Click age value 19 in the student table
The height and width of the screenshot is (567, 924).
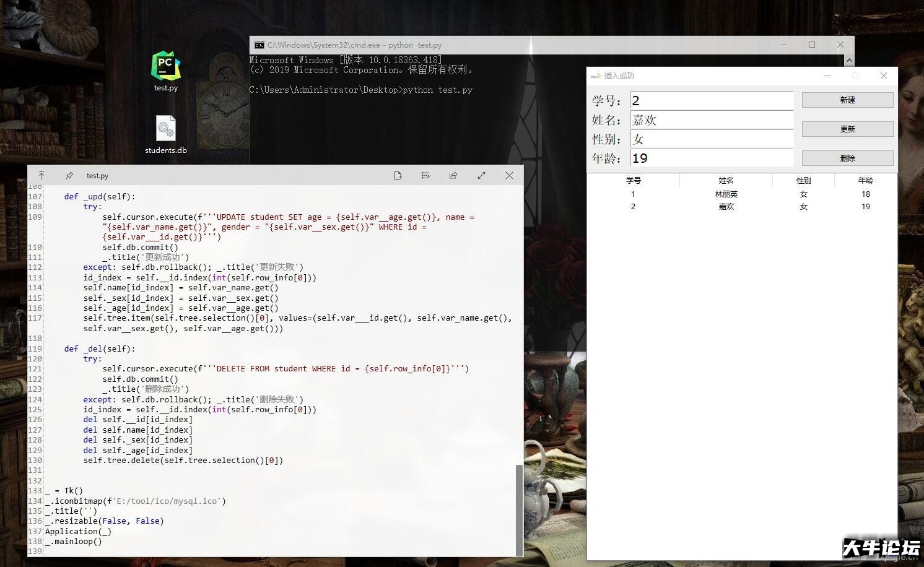[865, 207]
